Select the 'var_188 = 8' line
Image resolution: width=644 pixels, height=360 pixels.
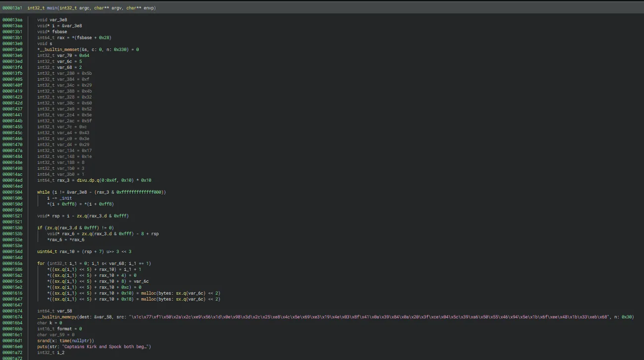coord(61,162)
